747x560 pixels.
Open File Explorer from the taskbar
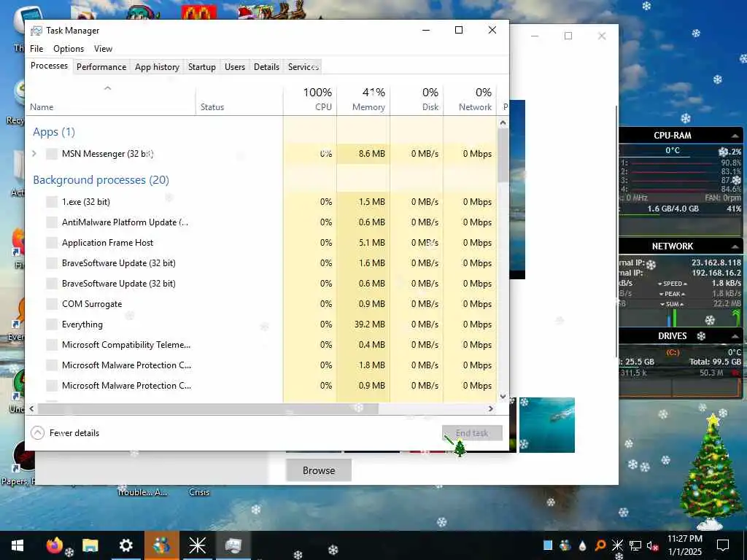pos(90,545)
